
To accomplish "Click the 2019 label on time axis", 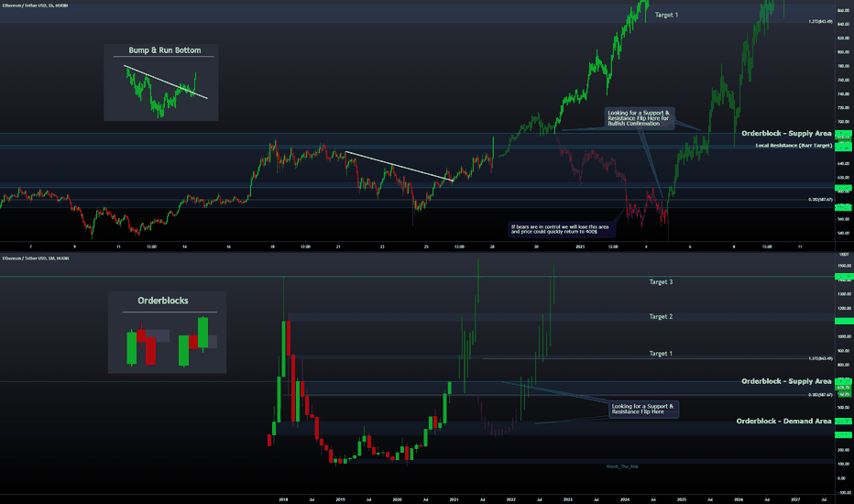I will tap(340, 499).
